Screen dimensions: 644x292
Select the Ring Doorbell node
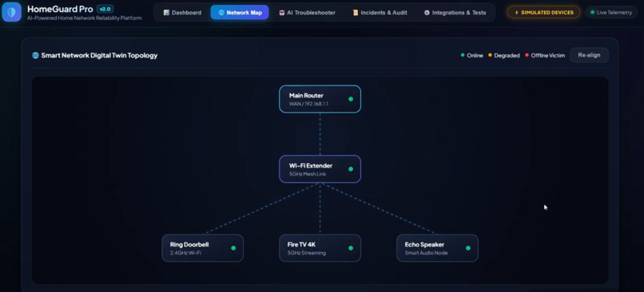tap(202, 248)
